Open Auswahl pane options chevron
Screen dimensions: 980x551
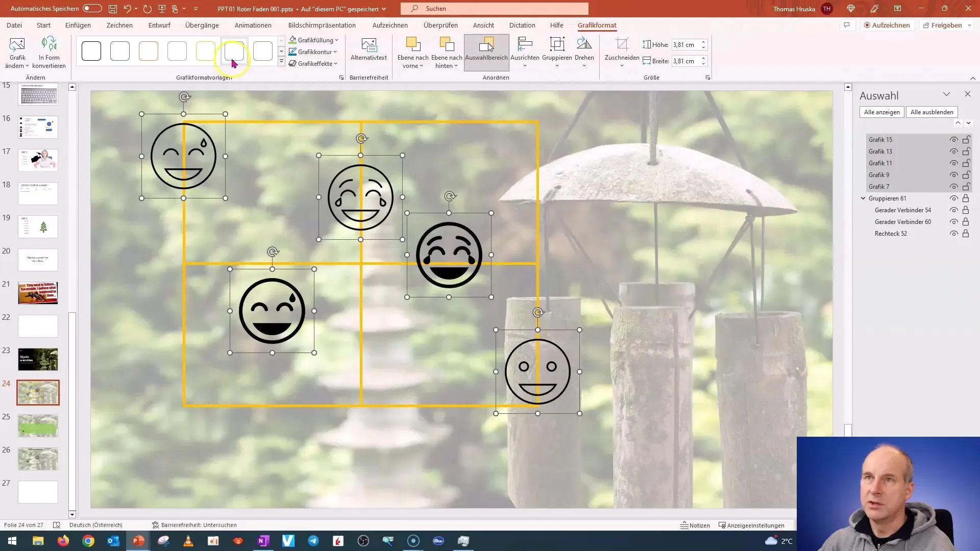[946, 94]
